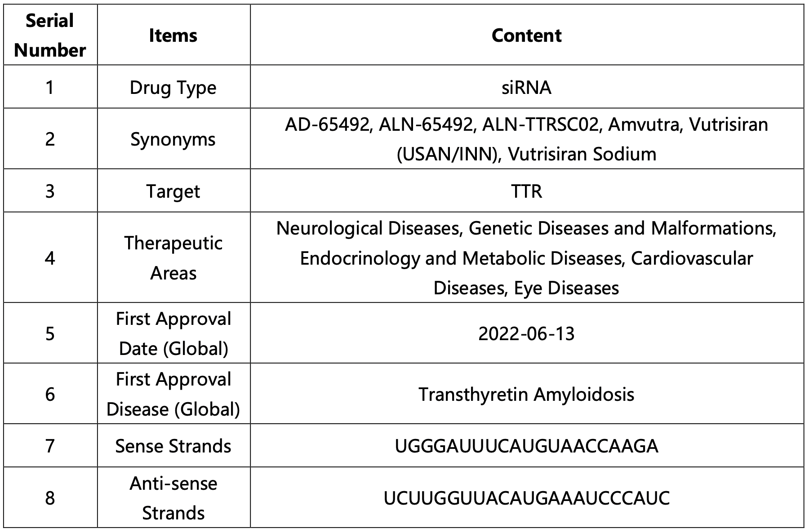Select the Sense Strands label
Viewport: 809px width, 532px height.
pos(173,446)
